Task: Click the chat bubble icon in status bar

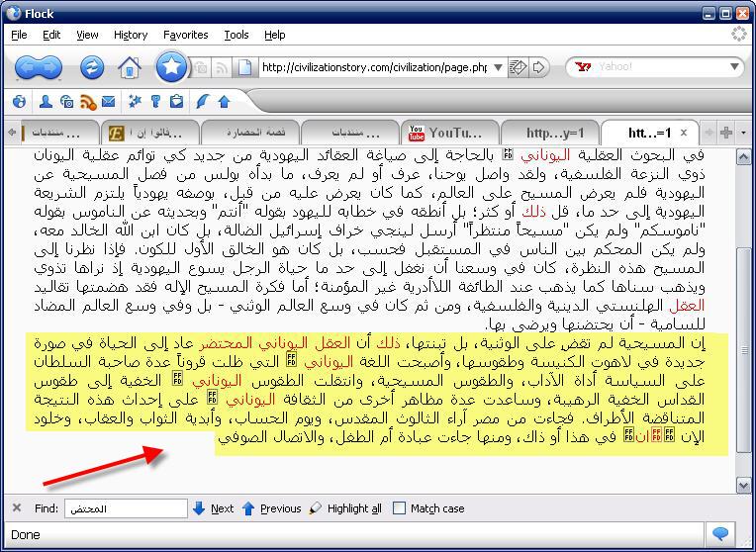Action: [x=721, y=534]
